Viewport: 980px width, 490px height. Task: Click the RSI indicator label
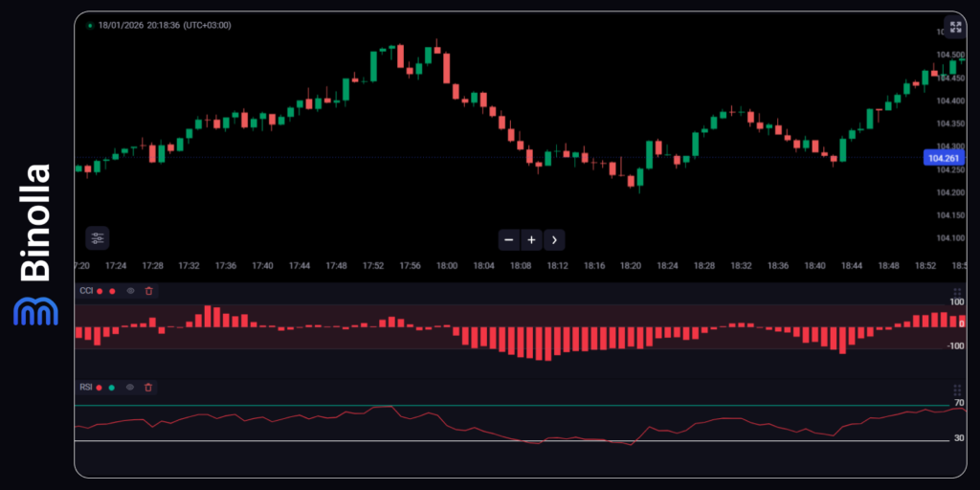pyautogui.click(x=85, y=388)
